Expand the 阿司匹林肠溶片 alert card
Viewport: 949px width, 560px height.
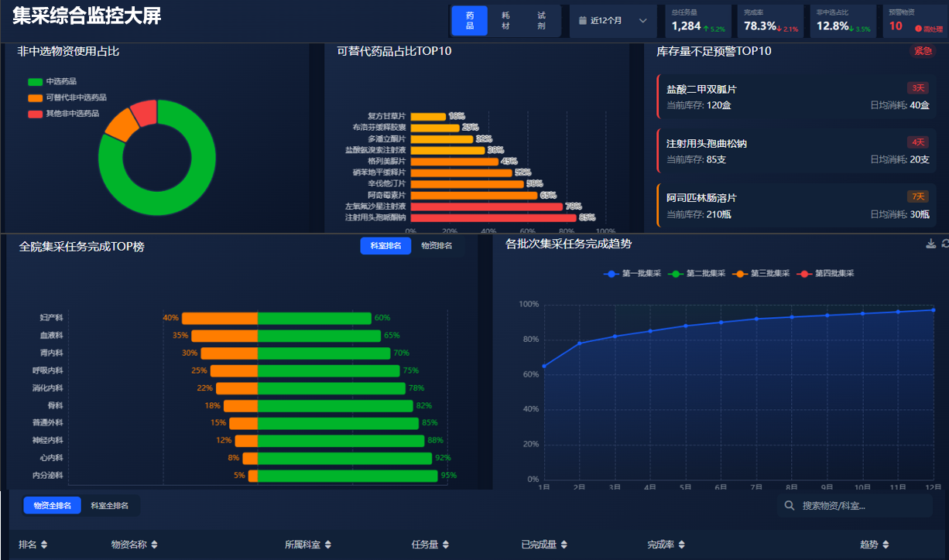tap(797, 205)
